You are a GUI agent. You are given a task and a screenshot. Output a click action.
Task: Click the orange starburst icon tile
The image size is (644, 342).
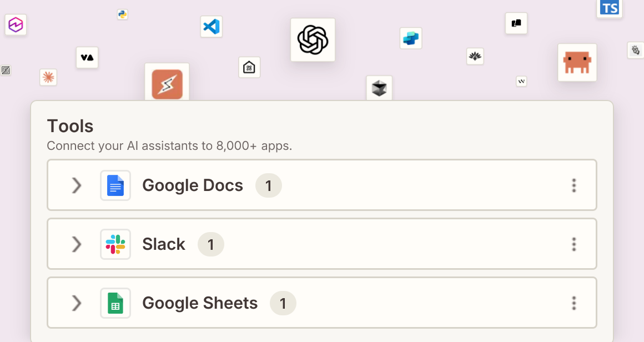[x=48, y=77]
